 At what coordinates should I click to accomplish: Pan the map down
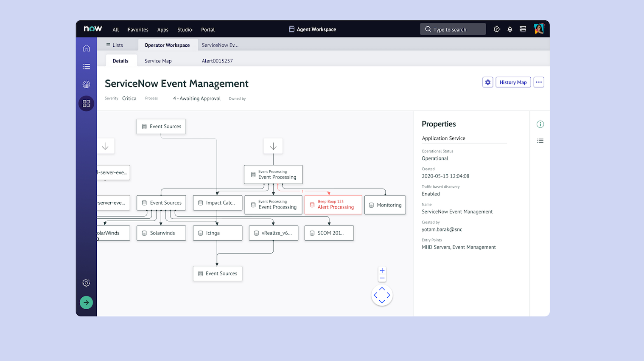(382, 302)
